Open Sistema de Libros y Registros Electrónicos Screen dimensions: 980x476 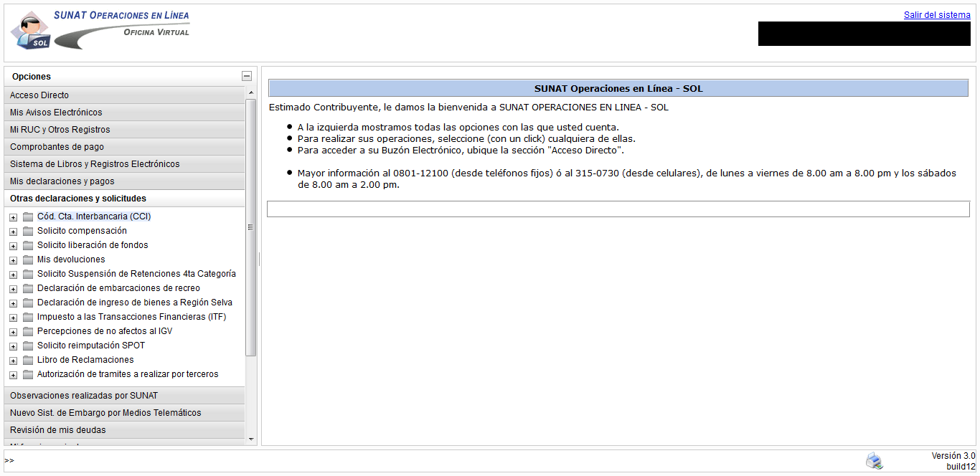(125, 164)
